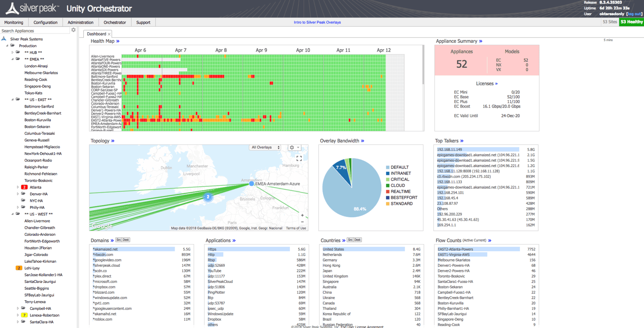Image resolution: width=644 pixels, height=328 pixels.
Task: Click the Silver Peak Systems tree logo icon
Action: [4, 39]
